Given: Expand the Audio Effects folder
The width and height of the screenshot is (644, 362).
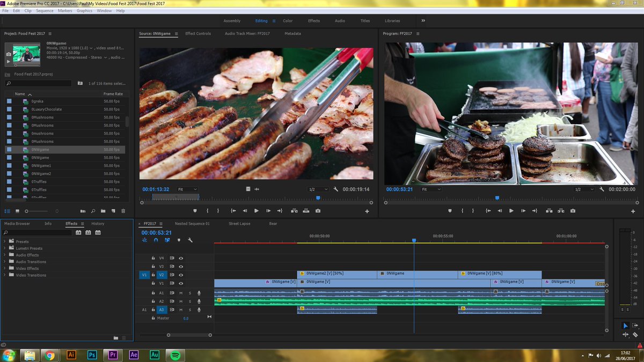Looking at the screenshot, I should [5, 255].
